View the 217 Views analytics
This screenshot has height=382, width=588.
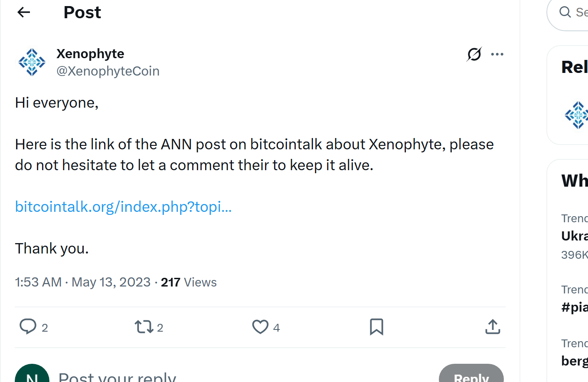pyautogui.click(x=189, y=282)
